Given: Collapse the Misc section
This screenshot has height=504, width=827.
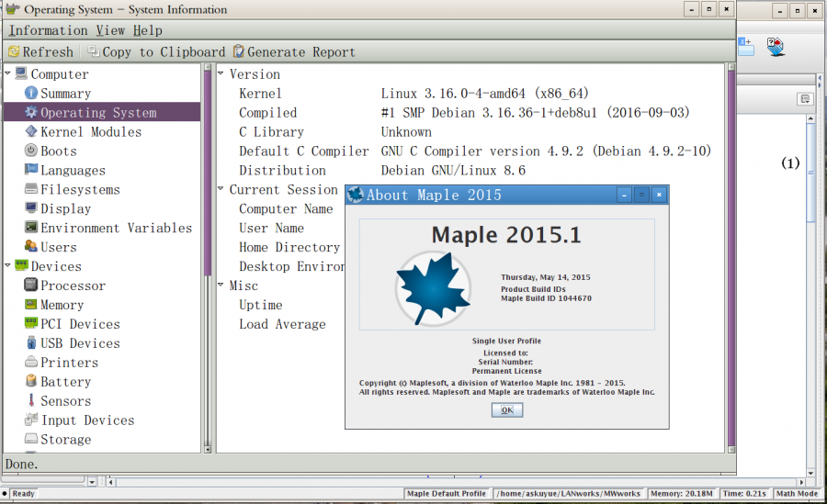Looking at the screenshot, I should 221,285.
